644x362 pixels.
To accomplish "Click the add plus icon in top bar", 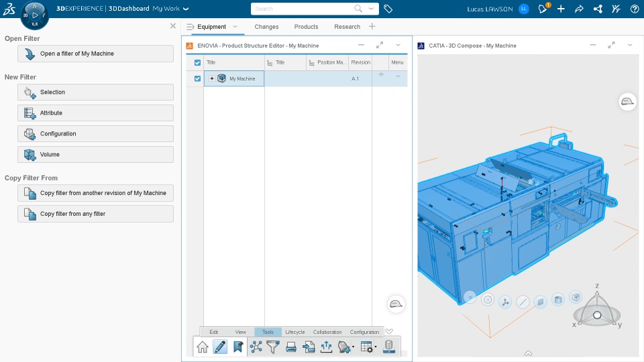I will pos(561,9).
